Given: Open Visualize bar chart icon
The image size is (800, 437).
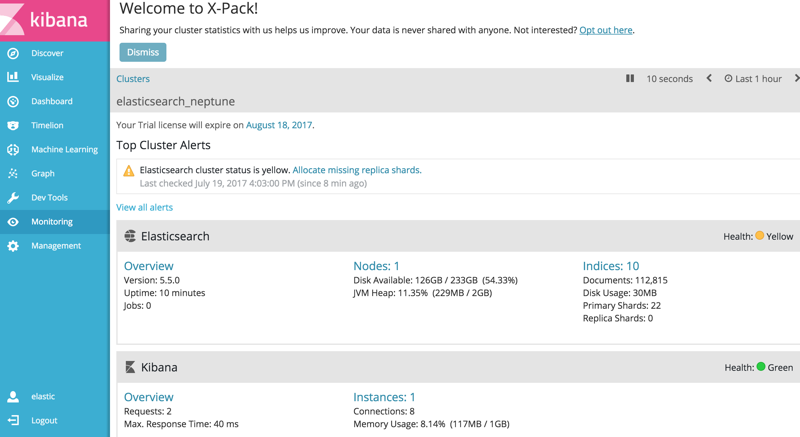Looking at the screenshot, I should [13, 77].
